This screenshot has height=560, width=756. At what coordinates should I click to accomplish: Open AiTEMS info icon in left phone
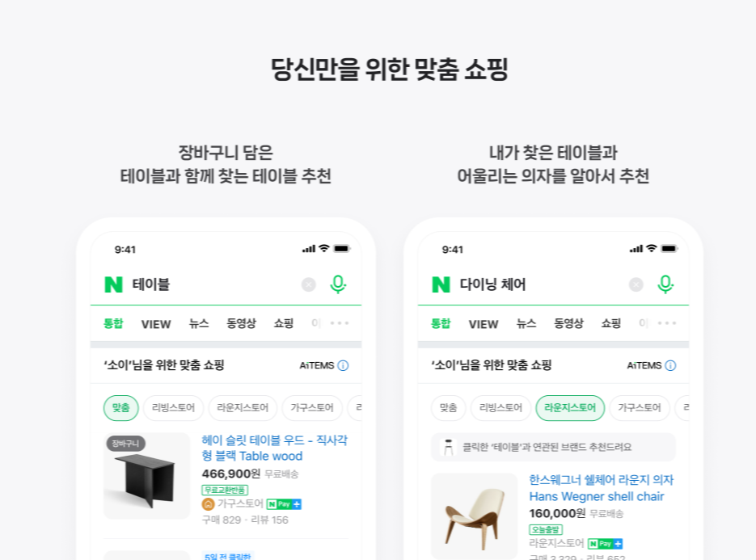[343, 365]
